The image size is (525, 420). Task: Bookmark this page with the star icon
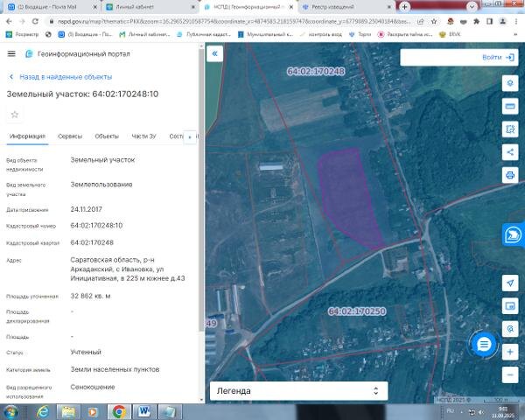pyautogui.click(x=434, y=21)
